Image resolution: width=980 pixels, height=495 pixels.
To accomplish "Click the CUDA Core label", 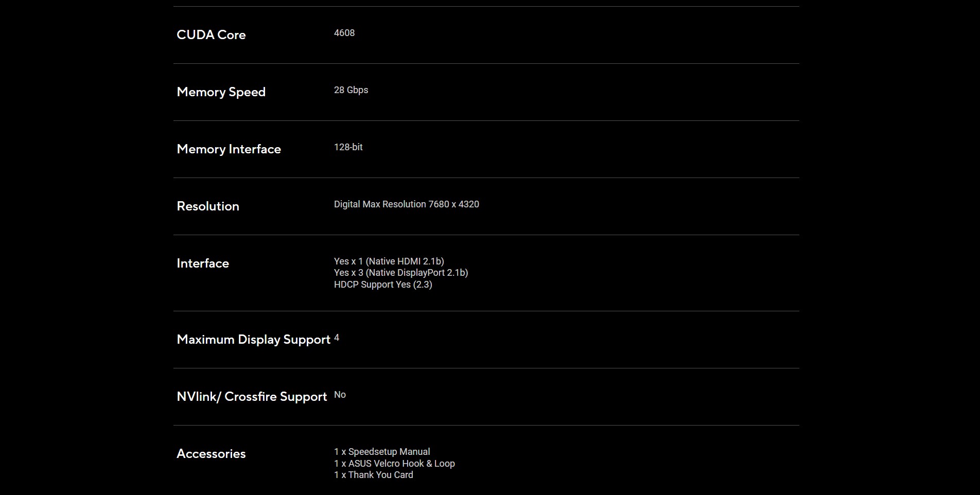I will click(x=211, y=35).
